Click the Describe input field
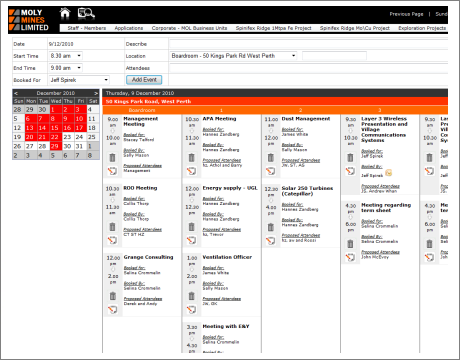The height and width of the screenshot is (360, 460). click(308, 44)
